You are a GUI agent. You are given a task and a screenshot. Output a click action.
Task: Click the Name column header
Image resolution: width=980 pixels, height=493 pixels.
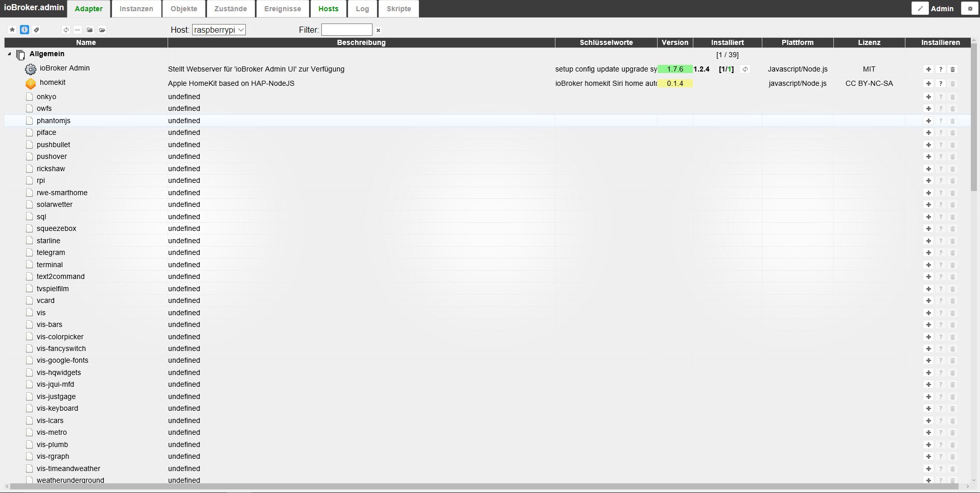point(86,42)
